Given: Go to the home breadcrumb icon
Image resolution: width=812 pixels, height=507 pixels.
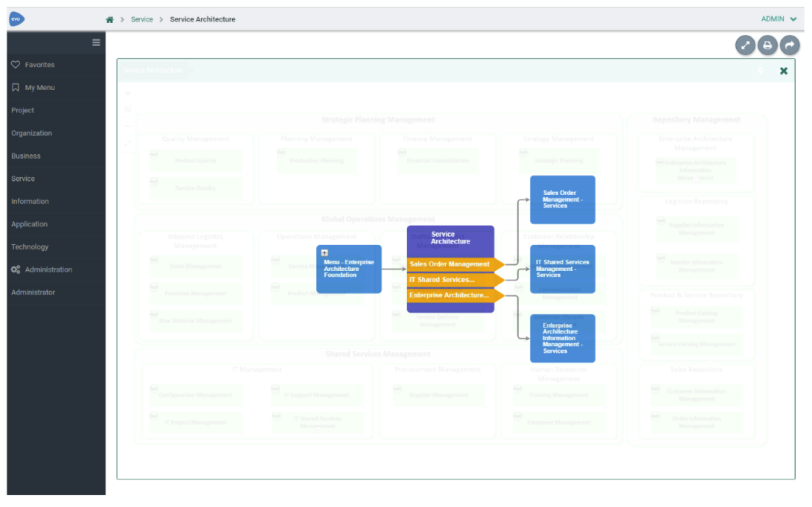Looking at the screenshot, I should point(109,19).
